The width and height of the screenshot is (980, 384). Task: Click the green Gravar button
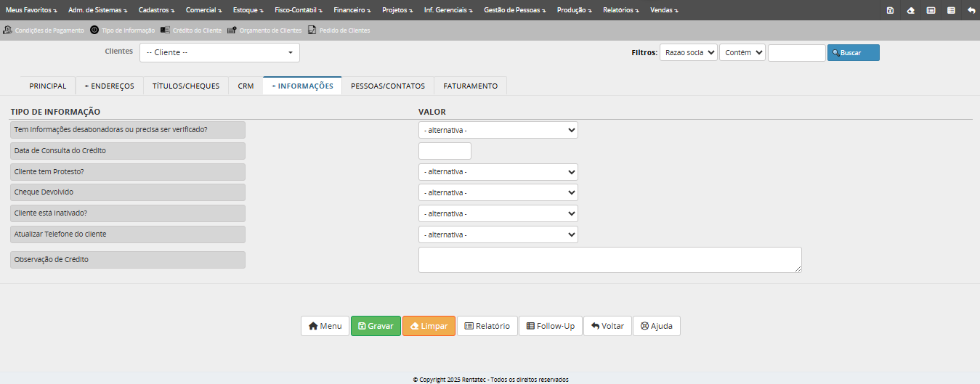tap(376, 326)
